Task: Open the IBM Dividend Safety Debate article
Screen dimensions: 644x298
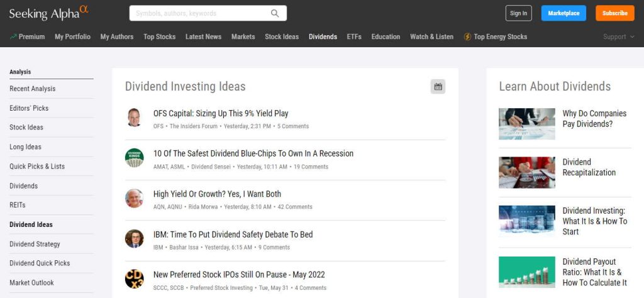Action: coord(233,235)
